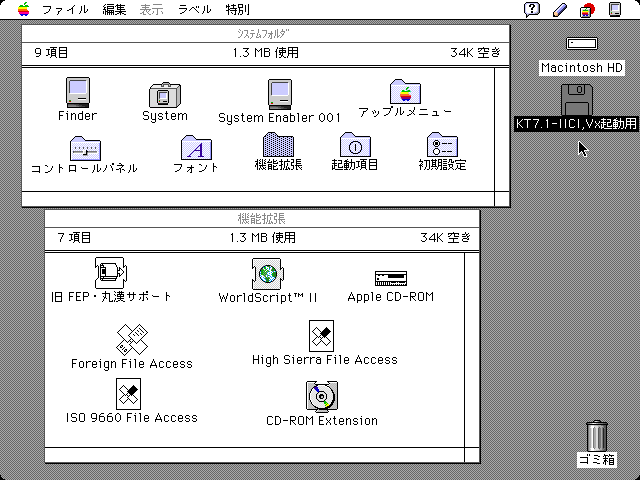The height and width of the screenshot is (480, 640).
Task: Select the 初期設定 folder icon
Action: 442,144
